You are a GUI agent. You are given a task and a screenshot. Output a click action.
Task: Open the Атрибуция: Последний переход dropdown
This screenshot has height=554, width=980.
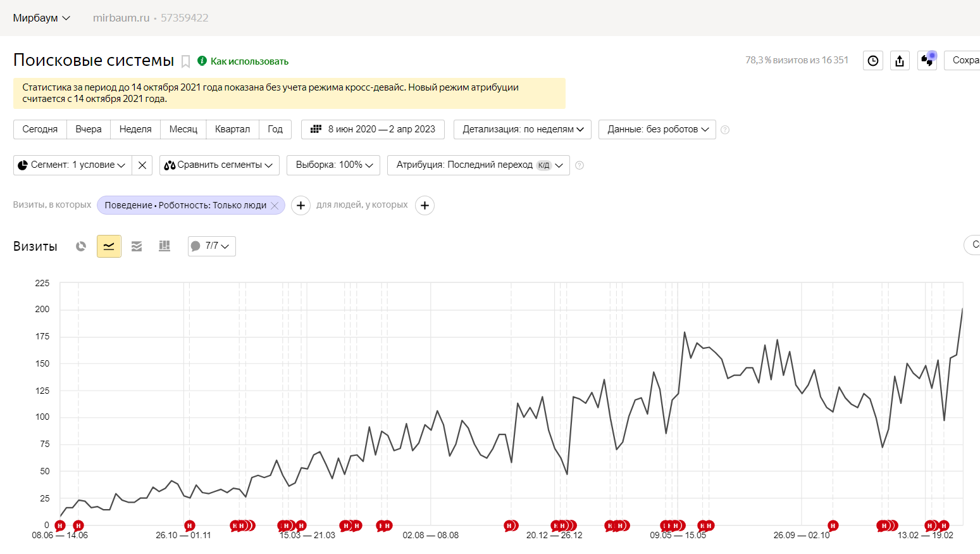pos(479,165)
